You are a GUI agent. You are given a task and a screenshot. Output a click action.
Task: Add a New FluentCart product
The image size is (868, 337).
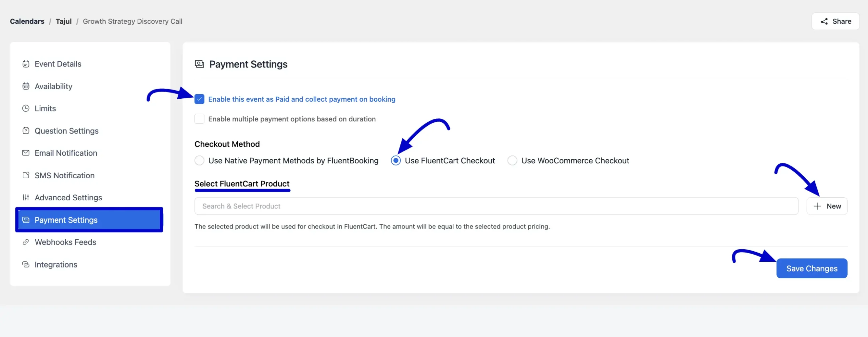827,206
